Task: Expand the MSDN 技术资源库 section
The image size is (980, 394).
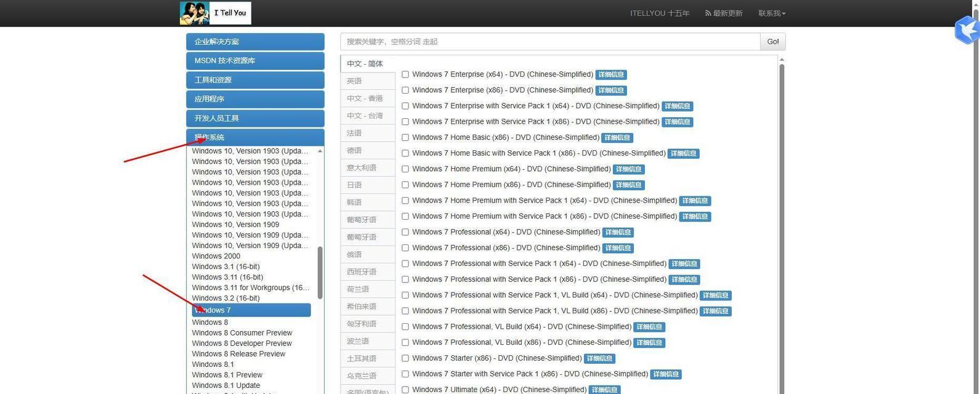Action: click(x=255, y=61)
